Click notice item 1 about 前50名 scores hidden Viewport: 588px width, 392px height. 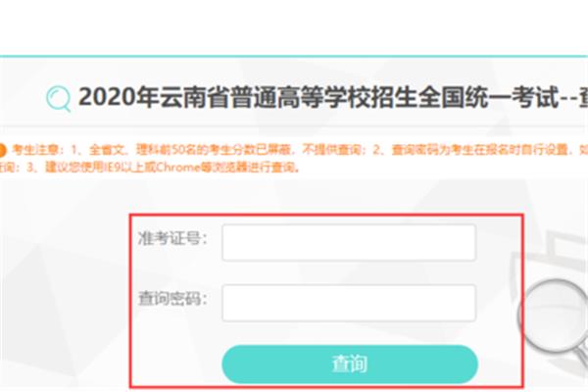(x=220, y=150)
